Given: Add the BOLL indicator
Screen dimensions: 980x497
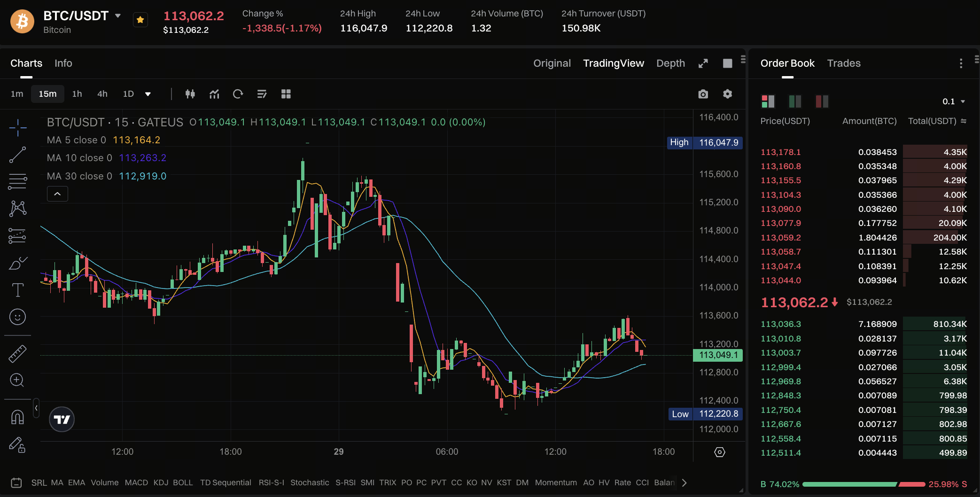Looking at the screenshot, I should click(x=183, y=482).
